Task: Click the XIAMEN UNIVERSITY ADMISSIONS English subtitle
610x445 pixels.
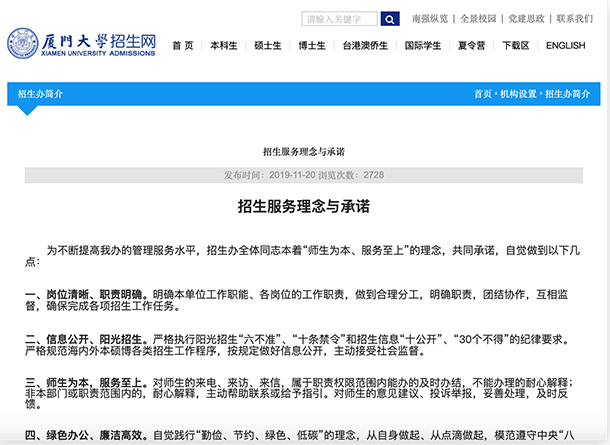Action: click(x=98, y=53)
